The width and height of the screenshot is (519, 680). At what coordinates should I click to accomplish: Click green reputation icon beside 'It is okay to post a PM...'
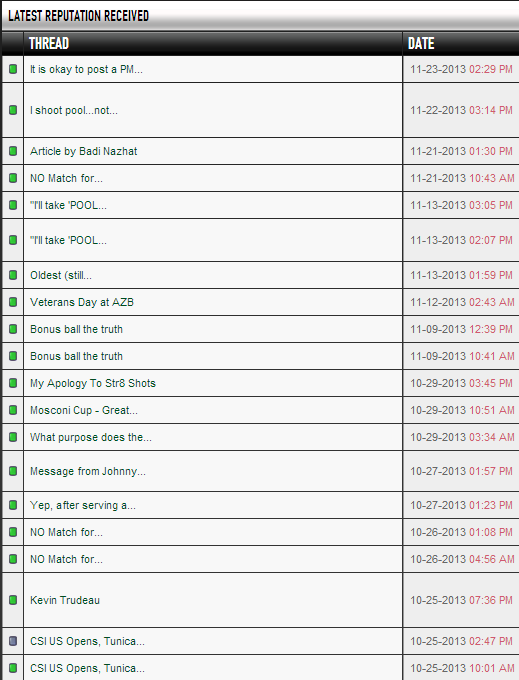pyautogui.click(x=13, y=69)
